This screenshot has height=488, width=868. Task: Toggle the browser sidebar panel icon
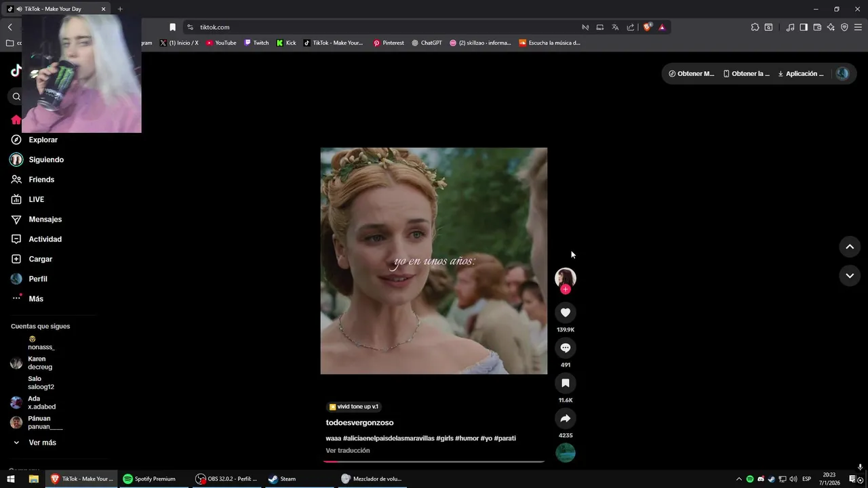(804, 27)
